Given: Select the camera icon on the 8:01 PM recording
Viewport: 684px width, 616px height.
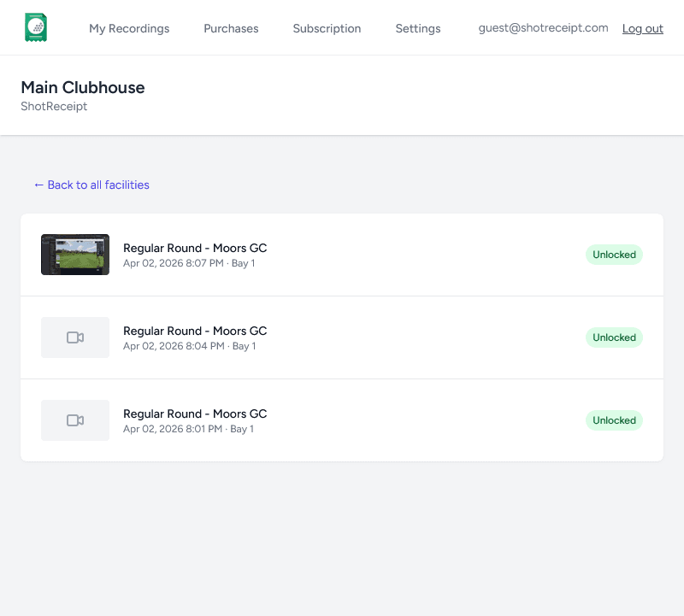Looking at the screenshot, I should [x=75, y=419].
